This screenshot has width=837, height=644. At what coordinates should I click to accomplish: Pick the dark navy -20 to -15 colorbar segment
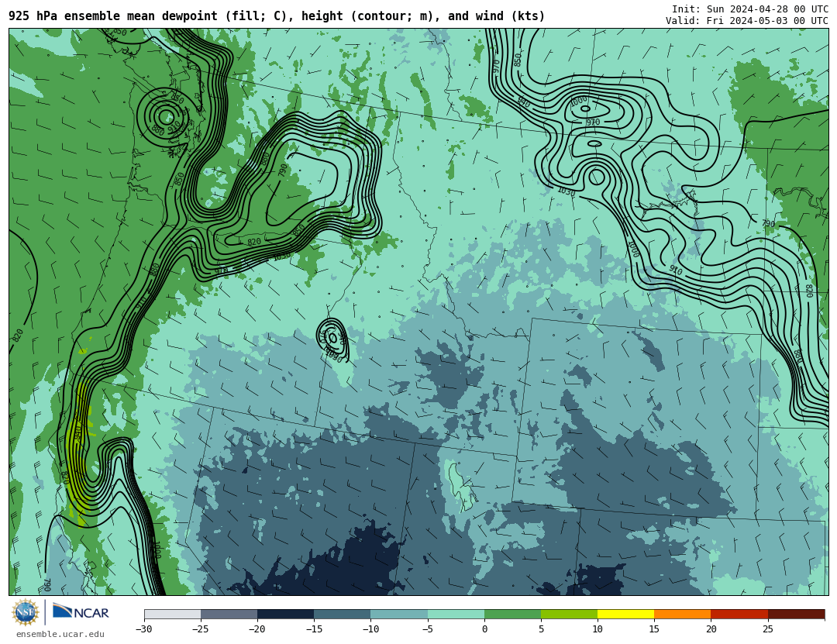(x=285, y=615)
